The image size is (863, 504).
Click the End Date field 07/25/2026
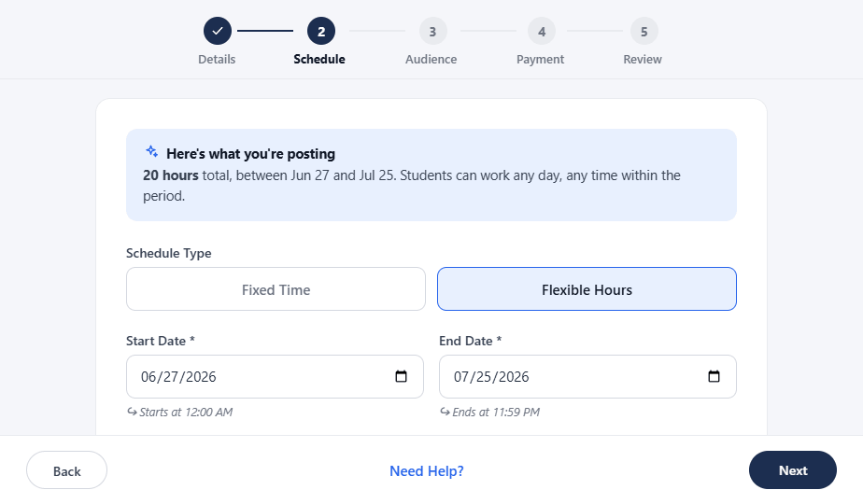pyautogui.click(x=587, y=376)
